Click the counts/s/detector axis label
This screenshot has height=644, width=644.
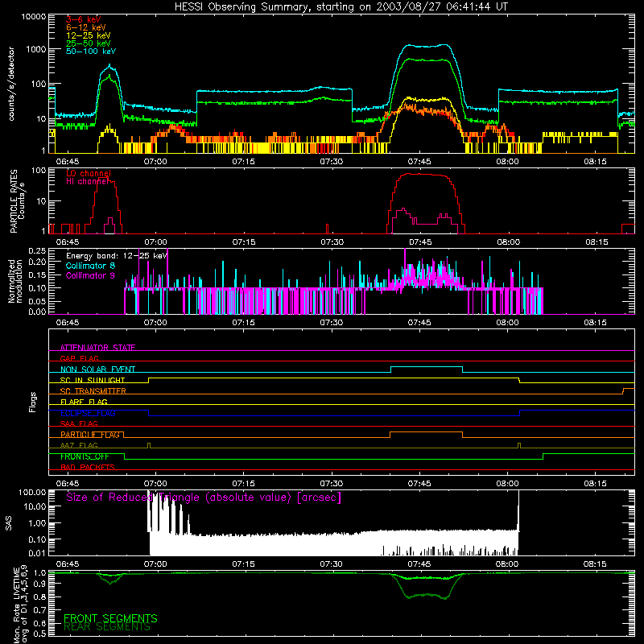click(11, 84)
